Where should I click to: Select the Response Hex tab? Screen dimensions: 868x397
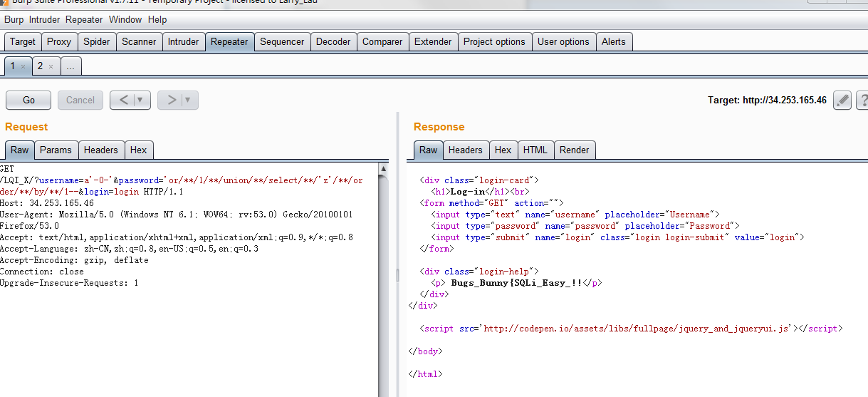click(x=503, y=150)
